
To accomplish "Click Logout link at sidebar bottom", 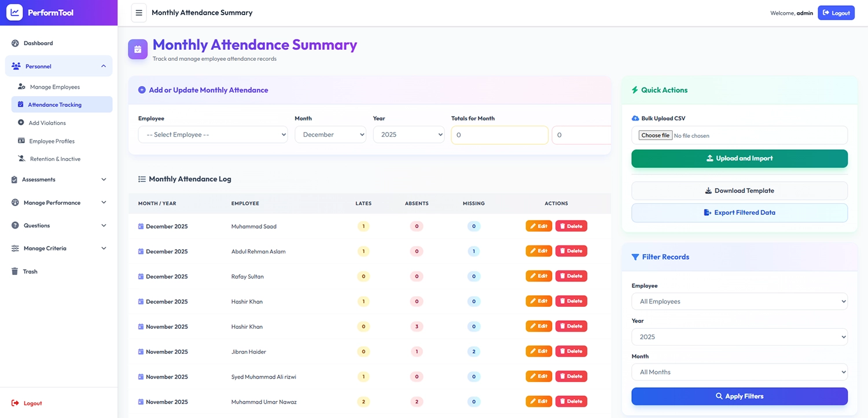I will click(x=27, y=403).
